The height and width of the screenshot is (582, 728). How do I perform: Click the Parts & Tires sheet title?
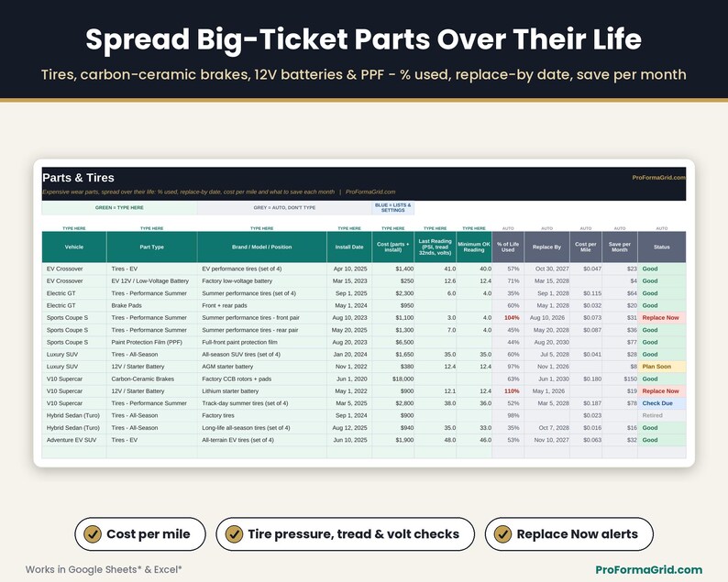click(x=78, y=178)
